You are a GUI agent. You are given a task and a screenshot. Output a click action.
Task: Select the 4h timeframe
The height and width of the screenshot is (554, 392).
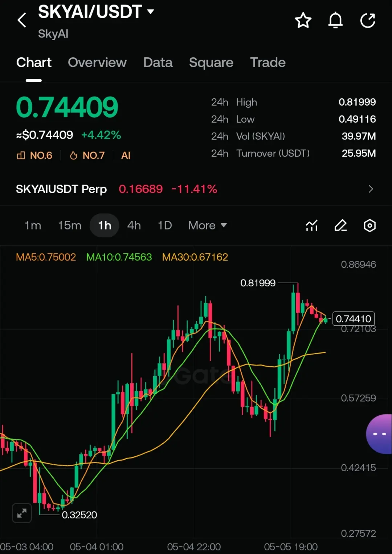click(x=134, y=225)
